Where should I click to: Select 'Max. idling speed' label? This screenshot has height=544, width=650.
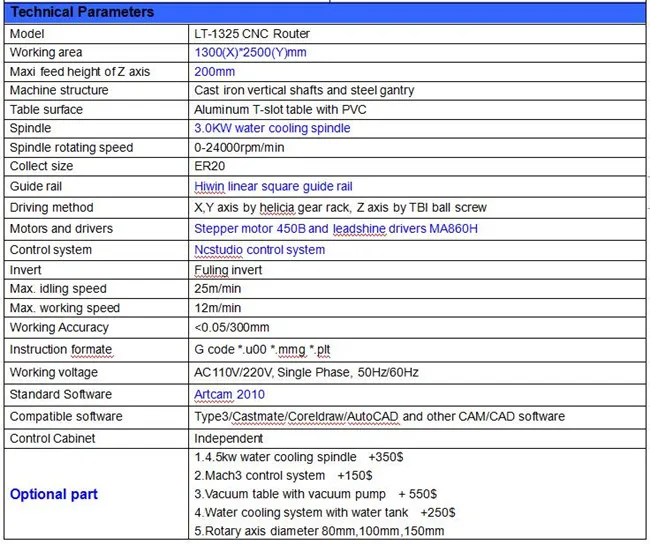[x=58, y=289]
